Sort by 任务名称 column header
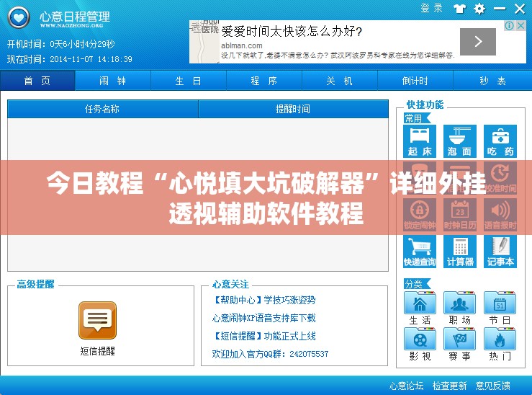The height and width of the screenshot is (395, 532). click(x=102, y=109)
